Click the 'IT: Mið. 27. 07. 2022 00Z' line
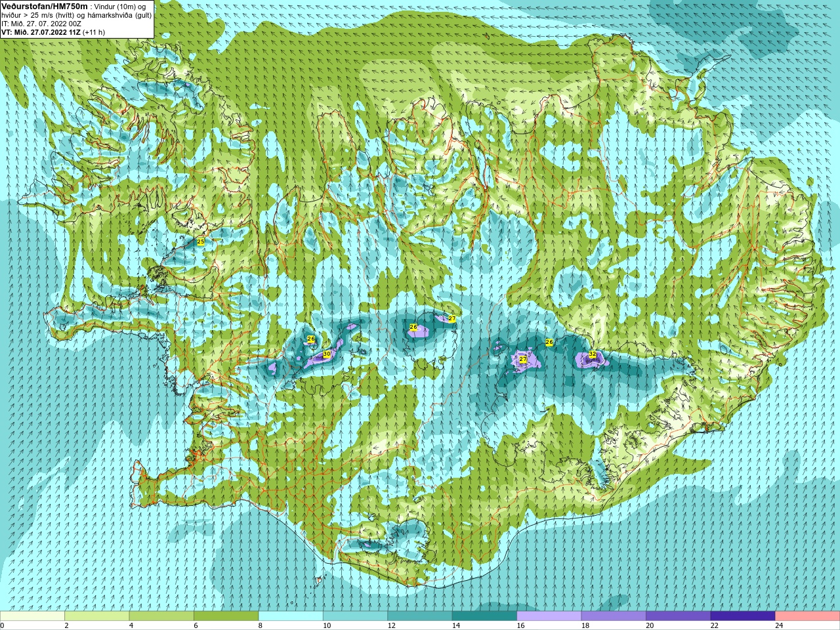Image resolution: width=840 pixels, height=630 pixels. click(x=41, y=24)
